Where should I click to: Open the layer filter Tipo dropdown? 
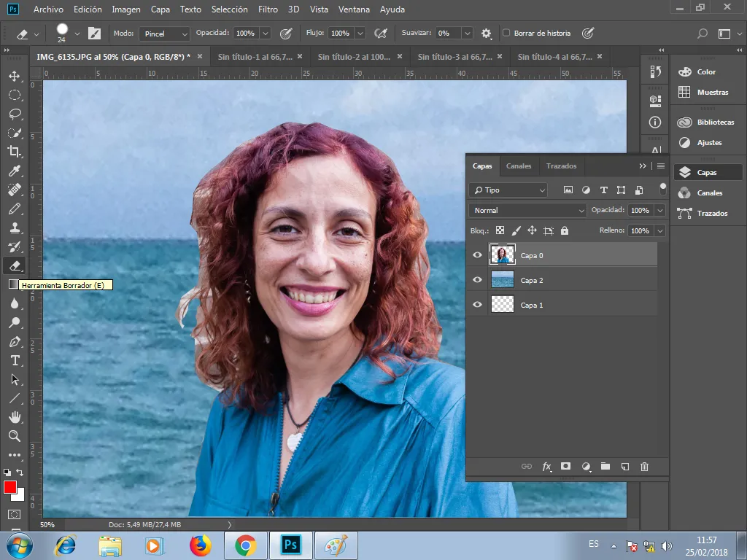click(x=508, y=190)
